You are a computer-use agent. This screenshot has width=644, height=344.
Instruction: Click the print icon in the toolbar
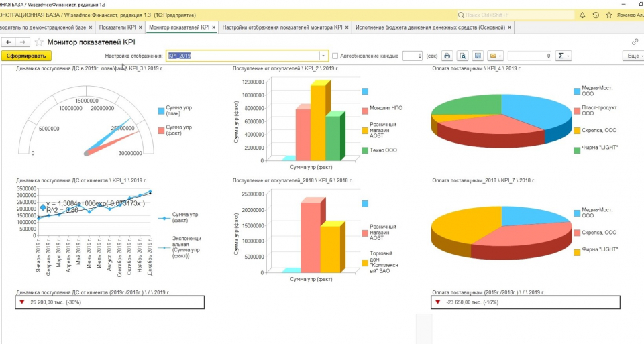(x=447, y=56)
